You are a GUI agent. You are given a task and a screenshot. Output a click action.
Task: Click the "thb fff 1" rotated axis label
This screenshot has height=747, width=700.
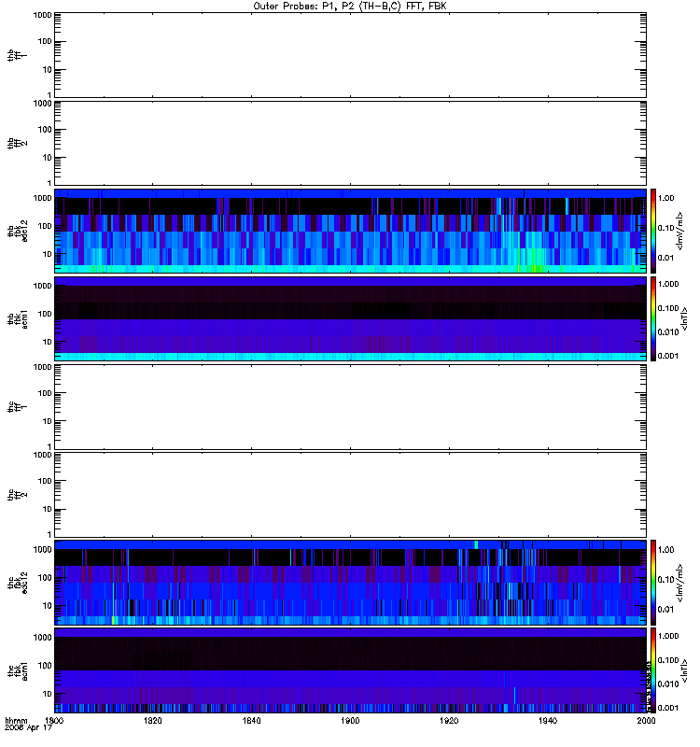(x=17, y=55)
